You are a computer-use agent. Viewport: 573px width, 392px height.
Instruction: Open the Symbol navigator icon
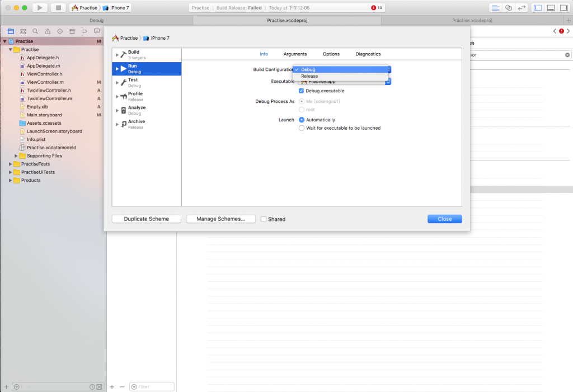23,31
